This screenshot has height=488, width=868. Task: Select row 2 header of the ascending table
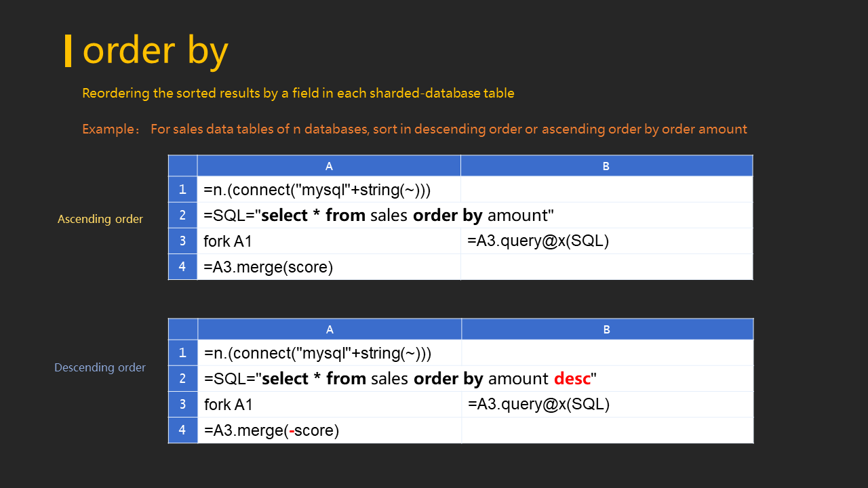[x=182, y=216]
